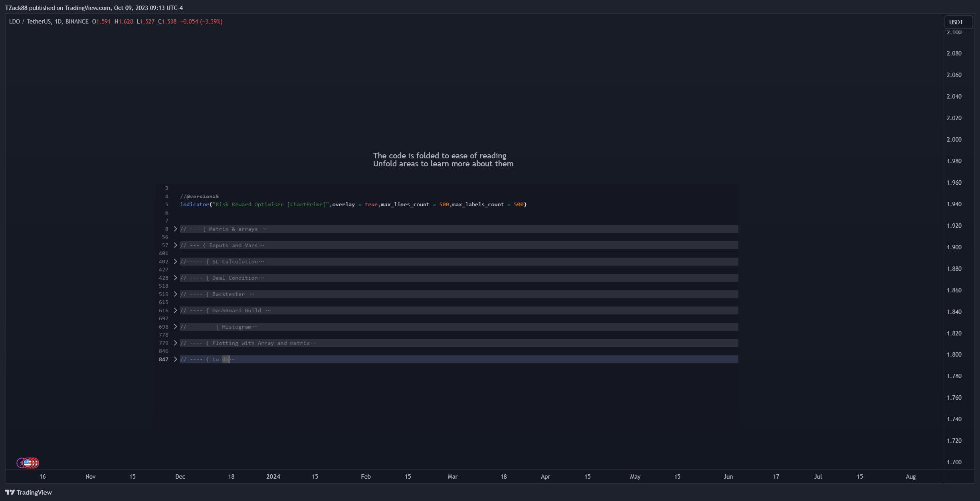Viewport: 980px width, 501px height.
Task: Click the 'indicator' keyword on line 5
Action: pyautogui.click(x=194, y=204)
